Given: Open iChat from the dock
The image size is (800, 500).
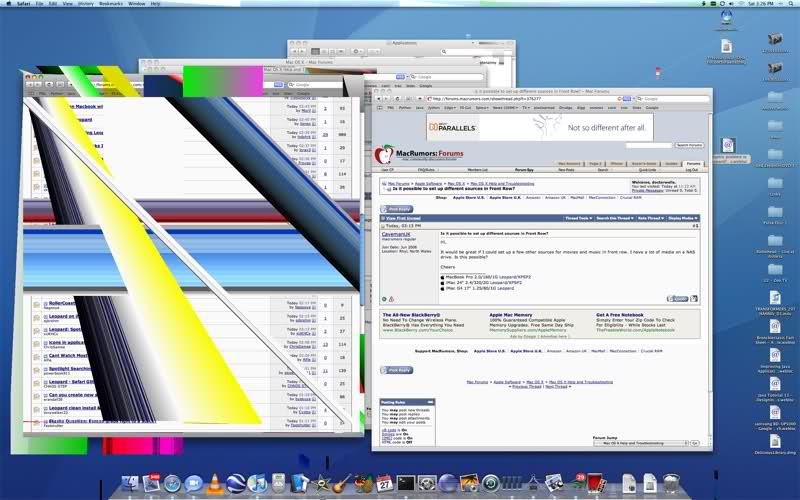Looking at the screenshot, I should 193,483.
